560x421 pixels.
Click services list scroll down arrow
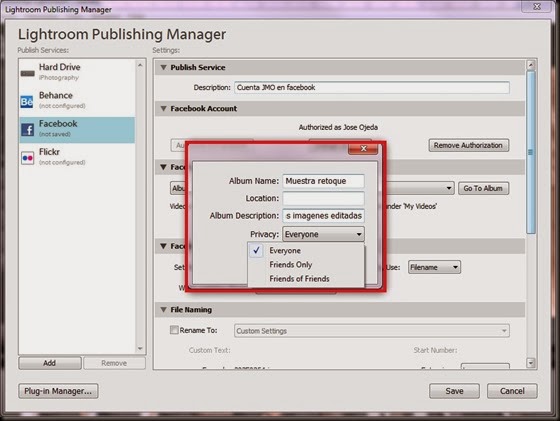coord(140,348)
